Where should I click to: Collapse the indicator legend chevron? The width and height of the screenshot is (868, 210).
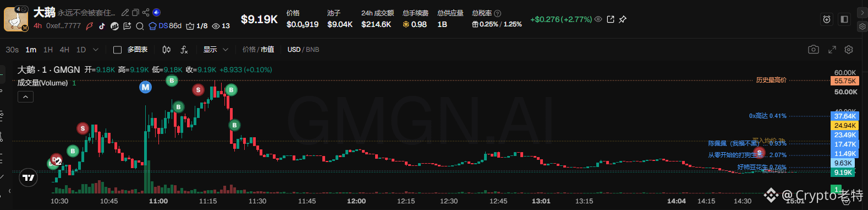[26, 97]
